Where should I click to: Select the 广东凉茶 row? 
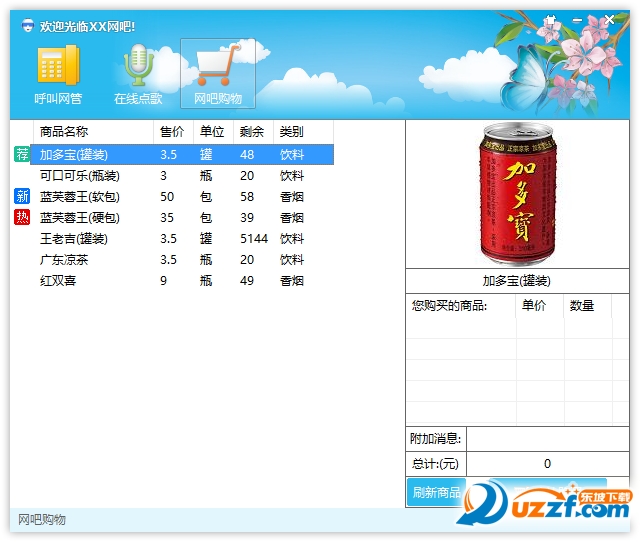pos(182,260)
